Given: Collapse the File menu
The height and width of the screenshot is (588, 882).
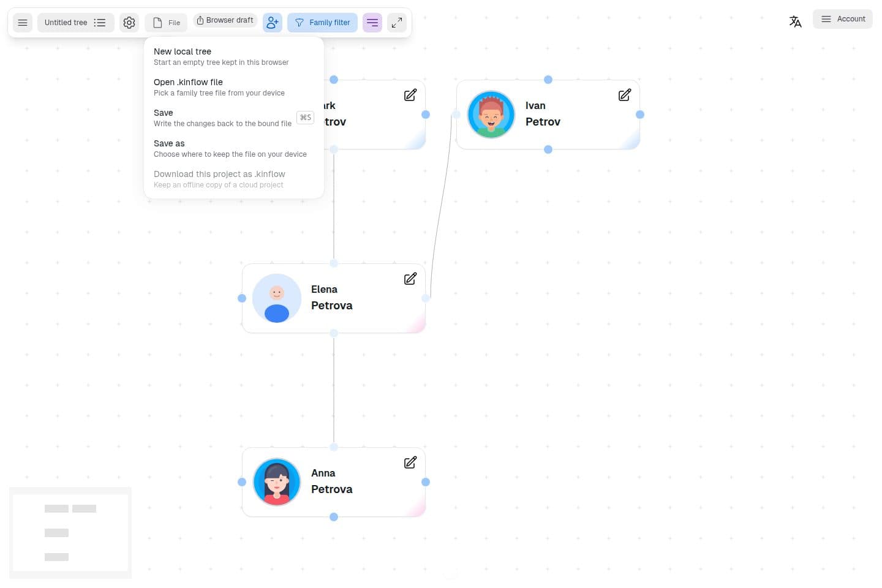Looking at the screenshot, I should point(166,23).
